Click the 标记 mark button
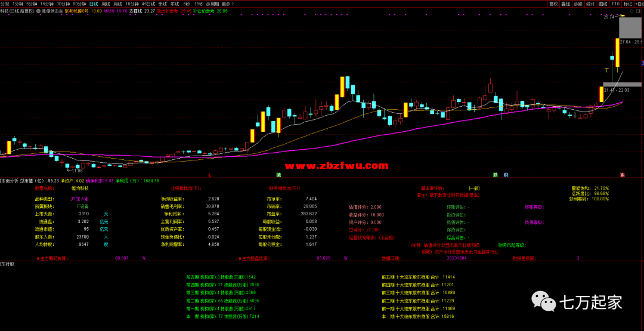Image resolution: width=644 pixels, height=331 pixels. (x=627, y=4)
